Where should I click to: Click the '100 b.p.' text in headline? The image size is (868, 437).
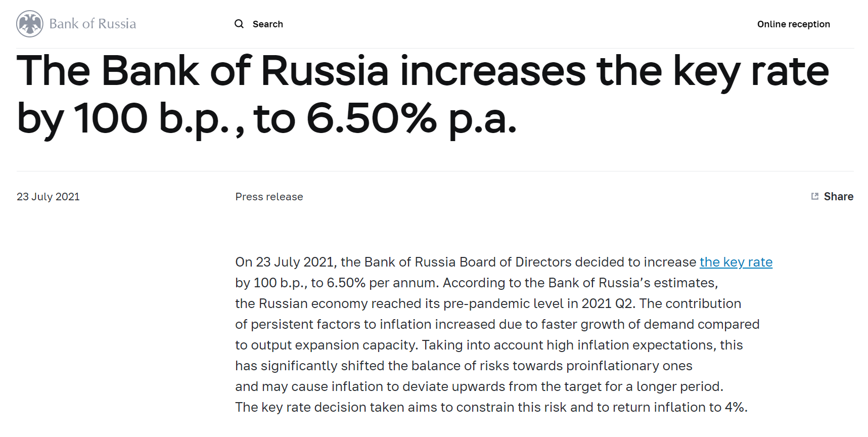(x=152, y=119)
